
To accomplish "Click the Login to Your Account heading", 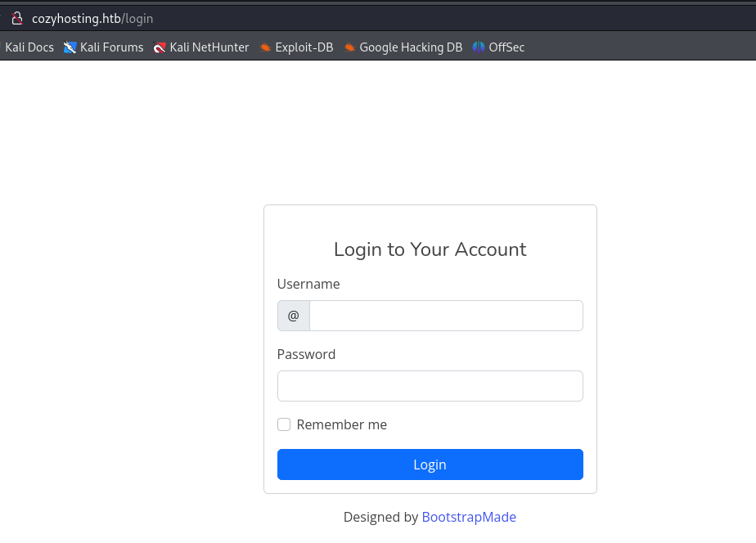I will click(x=430, y=249).
